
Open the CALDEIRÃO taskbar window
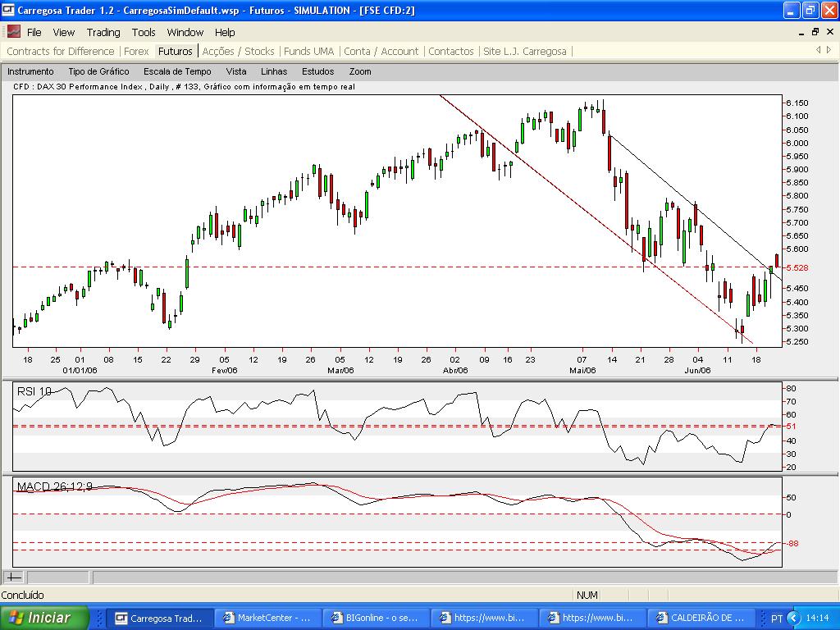(x=704, y=618)
